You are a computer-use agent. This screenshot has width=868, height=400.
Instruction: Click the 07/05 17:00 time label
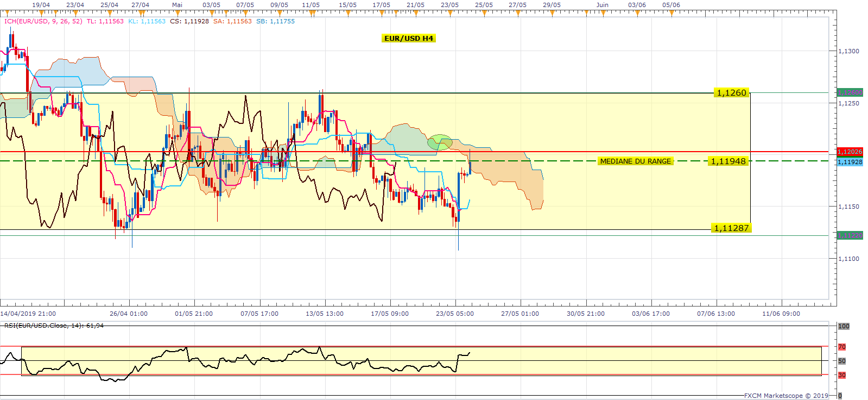click(259, 314)
